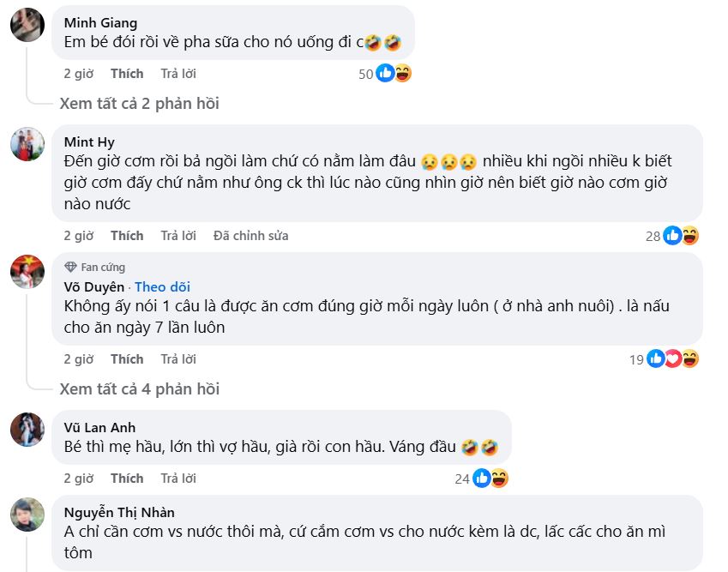Click Mint Hy's avatar
The image size is (728, 572).
pyautogui.click(x=27, y=143)
